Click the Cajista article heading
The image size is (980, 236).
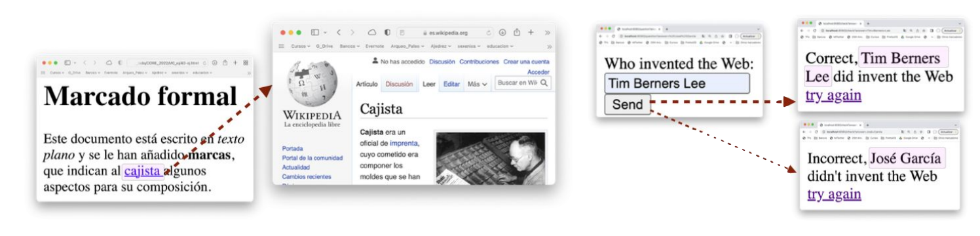381,109
